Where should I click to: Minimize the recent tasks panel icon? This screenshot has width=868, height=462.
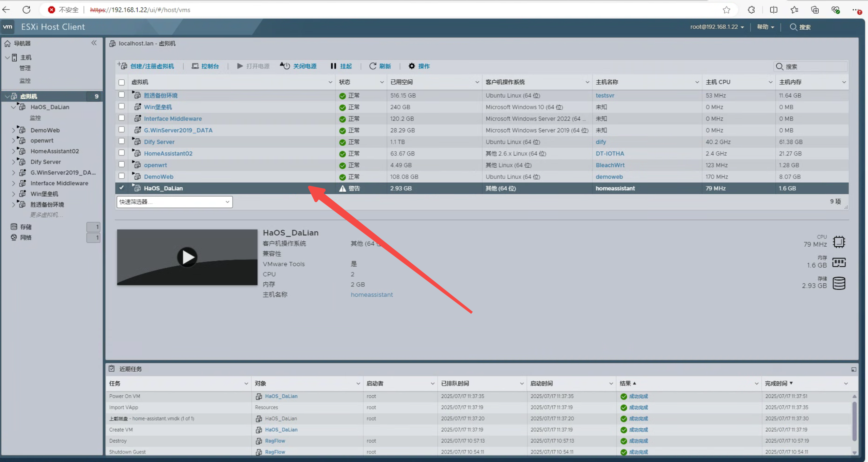pyautogui.click(x=853, y=369)
